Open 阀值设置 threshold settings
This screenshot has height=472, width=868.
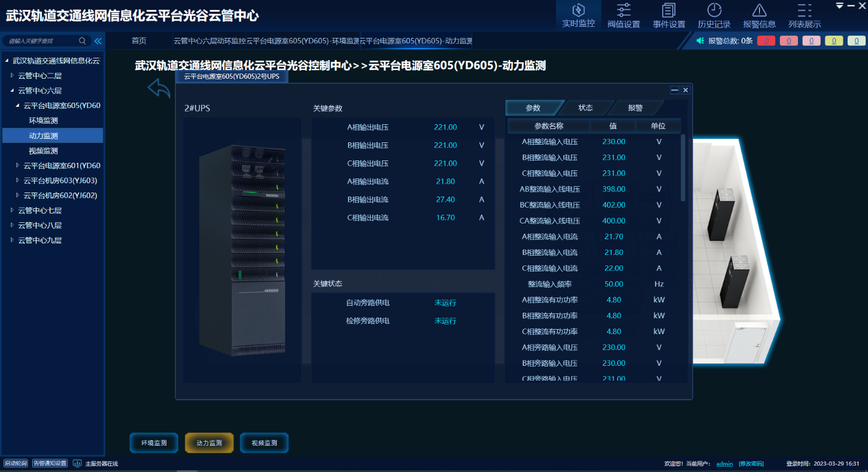623,15
